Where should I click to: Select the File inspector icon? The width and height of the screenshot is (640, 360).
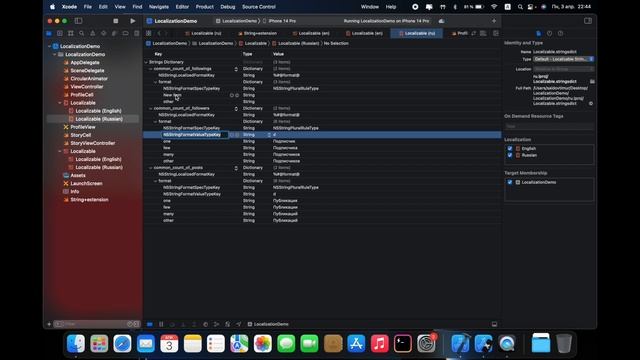pyautogui.click(x=538, y=33)
